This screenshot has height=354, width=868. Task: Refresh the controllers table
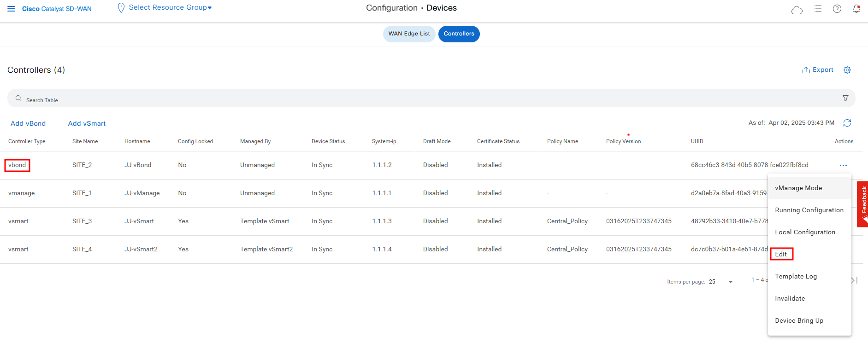[847, 123]
